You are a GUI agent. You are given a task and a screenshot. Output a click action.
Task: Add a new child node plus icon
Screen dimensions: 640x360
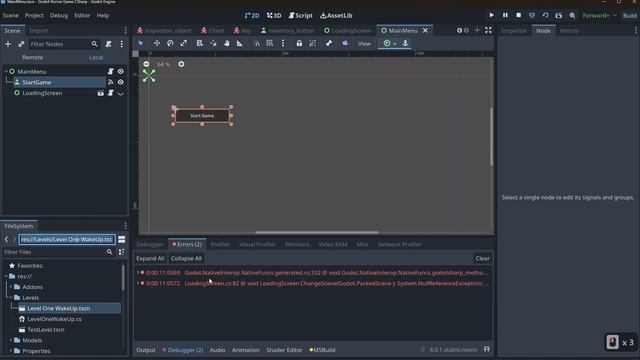[8, 44]
